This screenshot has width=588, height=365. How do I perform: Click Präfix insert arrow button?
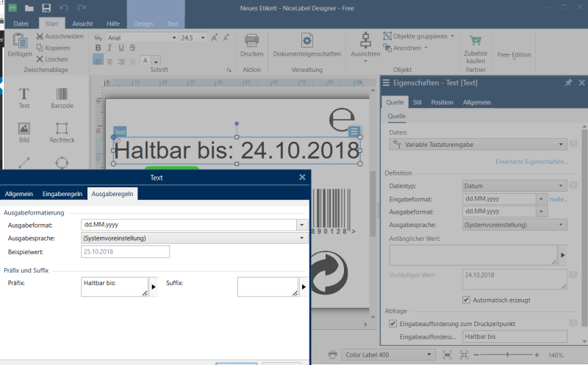[154, 286]
